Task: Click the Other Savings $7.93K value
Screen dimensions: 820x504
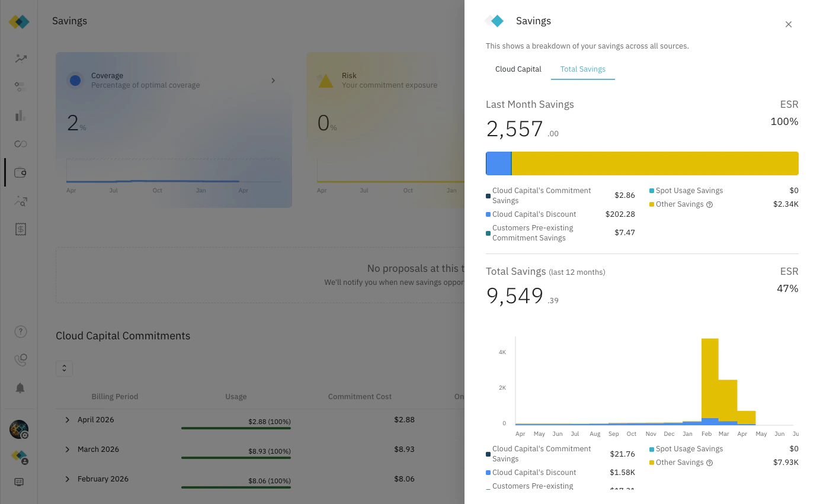Action: point(786,463)
